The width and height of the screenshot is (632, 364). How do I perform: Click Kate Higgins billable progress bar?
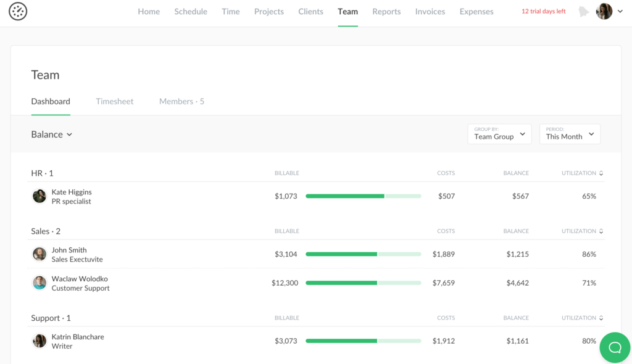click(363, 196)
